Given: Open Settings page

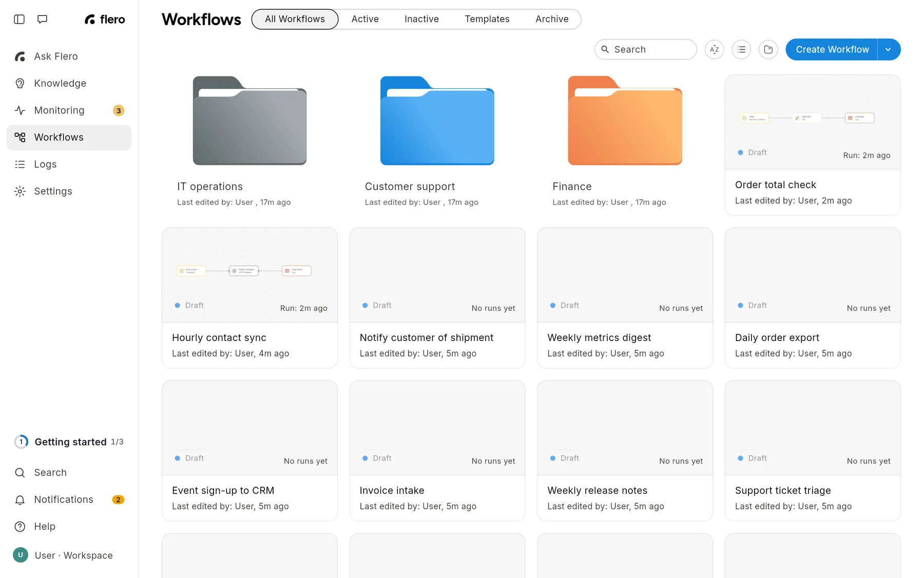Looking at the screenshot, I should tap(69, 191).
